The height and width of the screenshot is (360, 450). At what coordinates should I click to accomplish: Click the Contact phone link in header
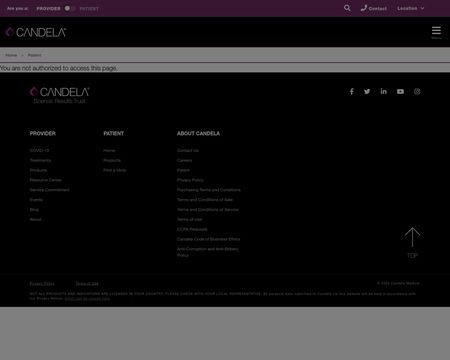click(374, 8)
